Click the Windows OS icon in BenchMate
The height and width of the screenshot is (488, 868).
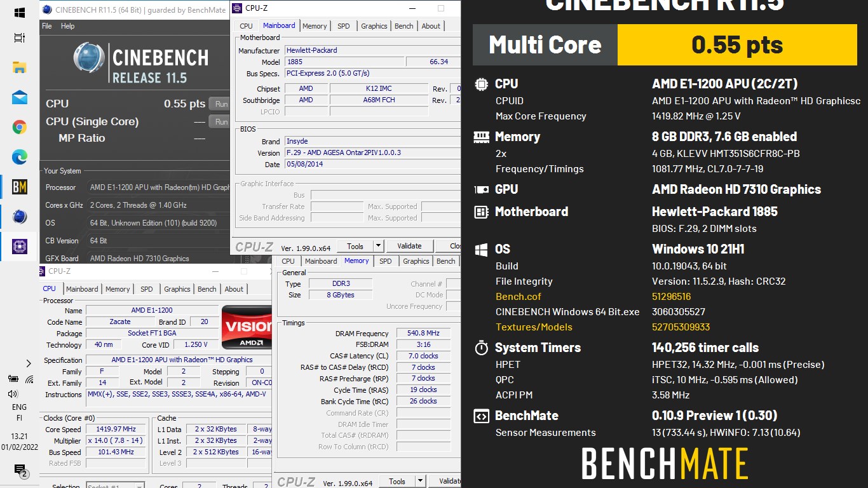click(x=482, y=249)
